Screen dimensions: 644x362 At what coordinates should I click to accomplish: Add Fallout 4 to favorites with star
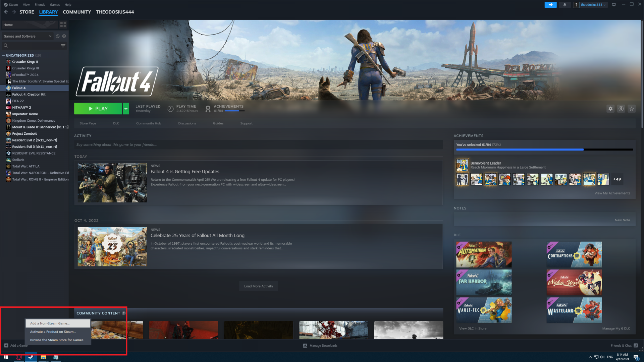coord(632,109)
